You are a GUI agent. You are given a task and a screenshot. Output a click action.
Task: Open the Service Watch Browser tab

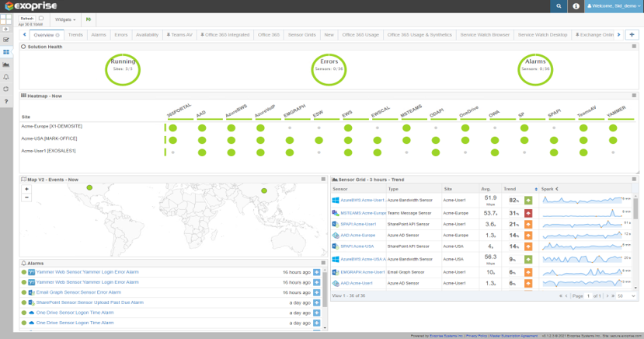click(x=485, y=35)
